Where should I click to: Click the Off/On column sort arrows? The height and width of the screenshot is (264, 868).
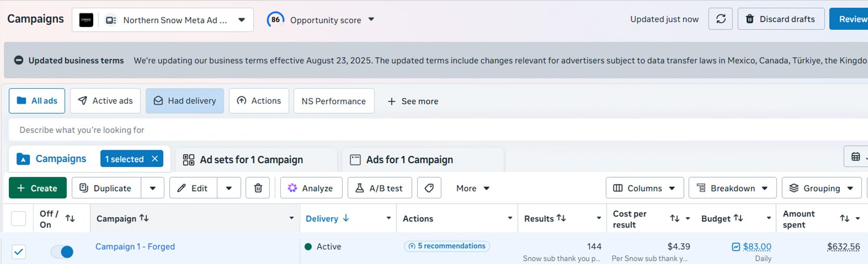[x=70, y=219]
